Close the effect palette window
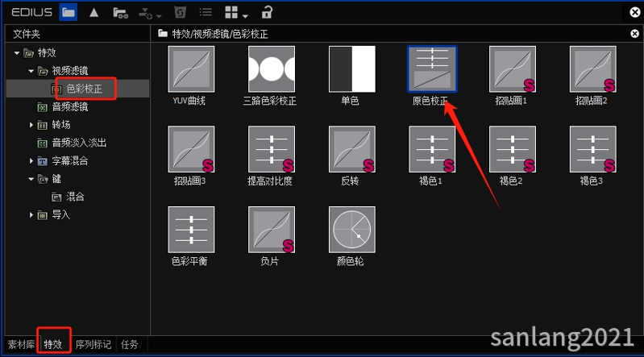644x357 pixels. 634,12
